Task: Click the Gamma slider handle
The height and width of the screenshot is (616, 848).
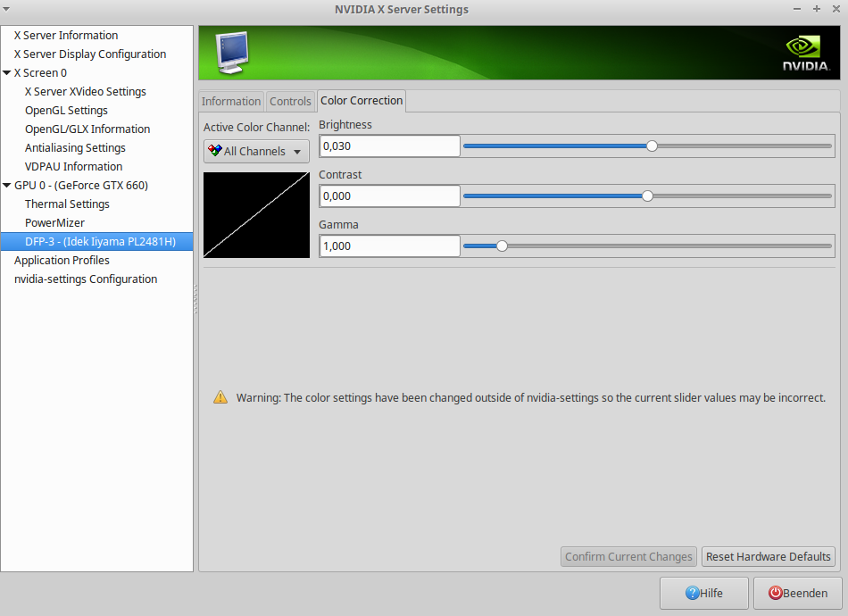Action: pyautogui.click(x=502, y=246)
